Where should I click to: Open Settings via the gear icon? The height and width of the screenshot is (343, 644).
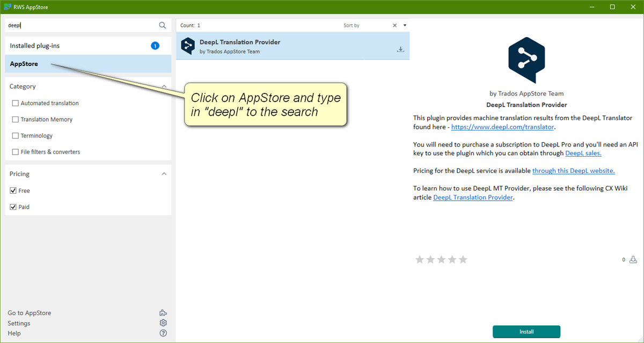point(163,323)
